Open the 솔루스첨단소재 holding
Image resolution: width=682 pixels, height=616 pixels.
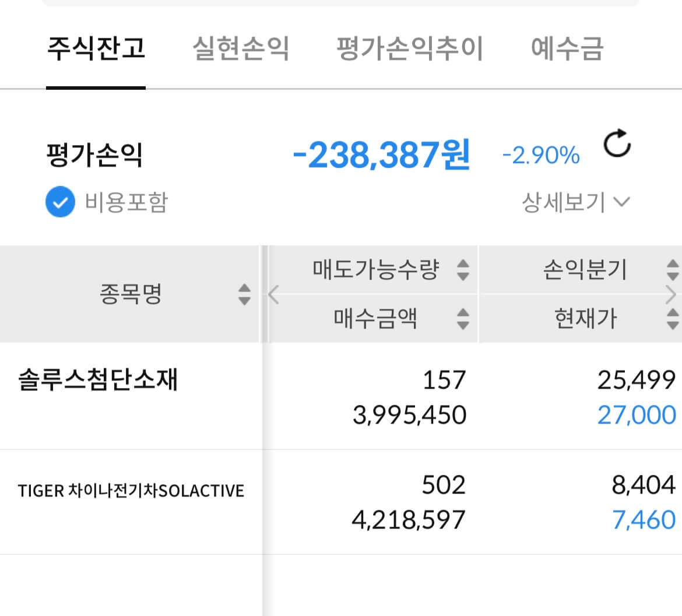point(98,379)
